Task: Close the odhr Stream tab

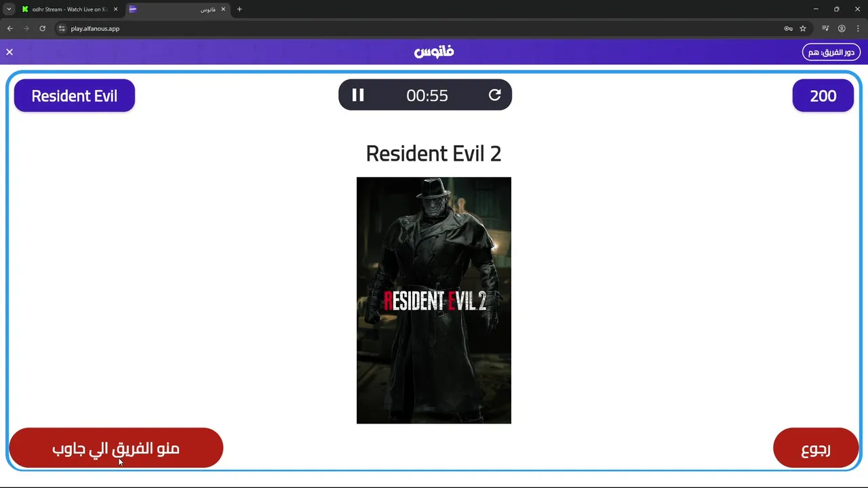Action: [115, 9]
